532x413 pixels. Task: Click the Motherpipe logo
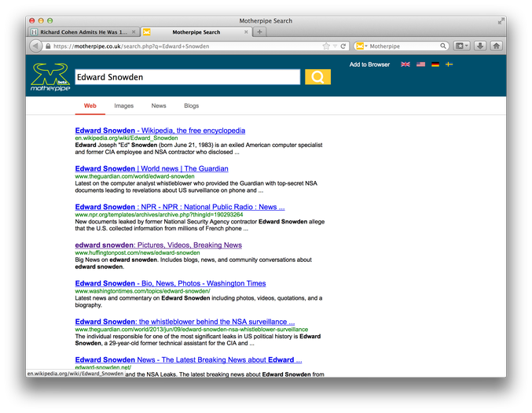(x=50, y=77)
